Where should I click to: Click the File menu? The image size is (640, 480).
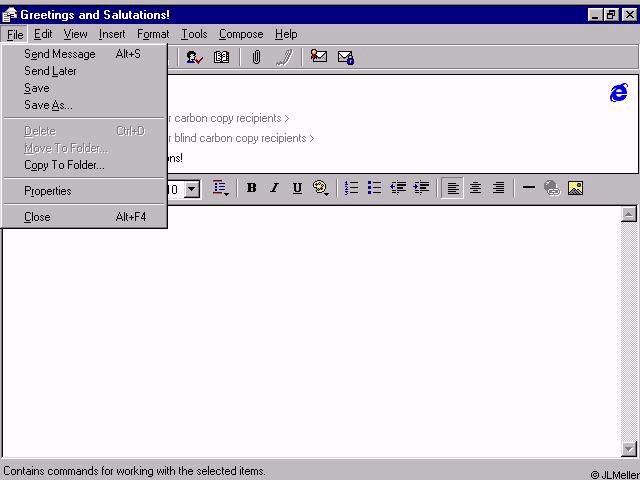15,35
